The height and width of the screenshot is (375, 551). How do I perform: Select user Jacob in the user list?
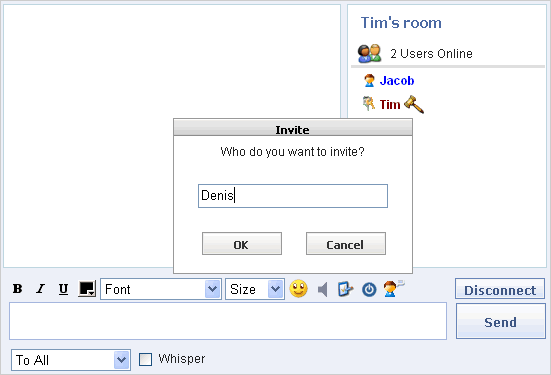[x=397, y=81]
